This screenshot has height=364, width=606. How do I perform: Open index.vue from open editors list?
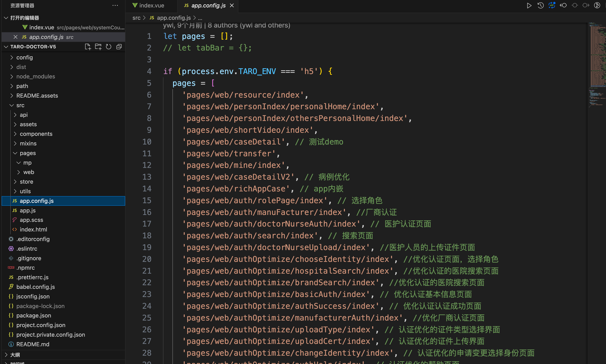(63, 28)
